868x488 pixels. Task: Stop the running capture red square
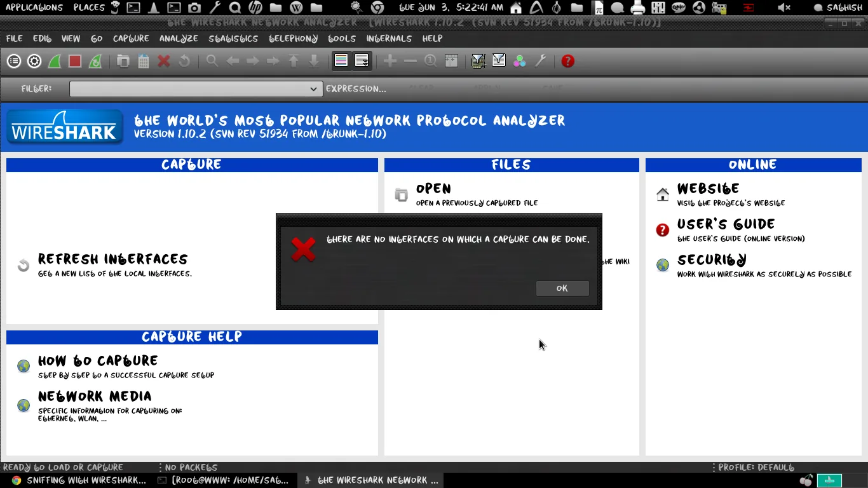[x=75, y=61]
